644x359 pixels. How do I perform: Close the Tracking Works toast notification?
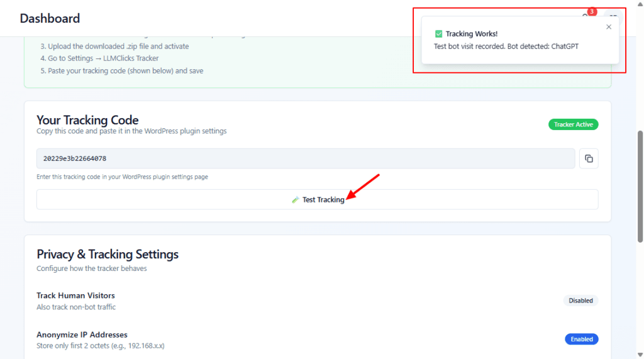pyautogui.click(x=608, y=27)
